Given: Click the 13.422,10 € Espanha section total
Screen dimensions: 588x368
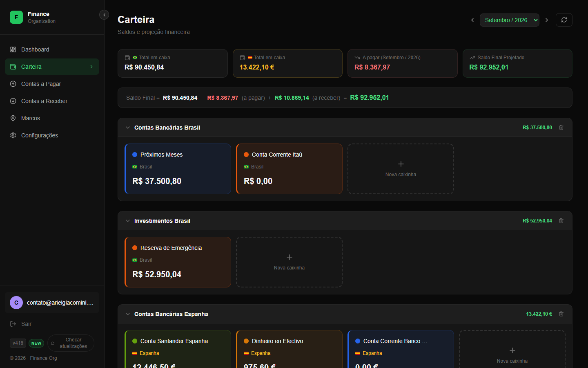Looking at the screenshot, I should (539, 314).
